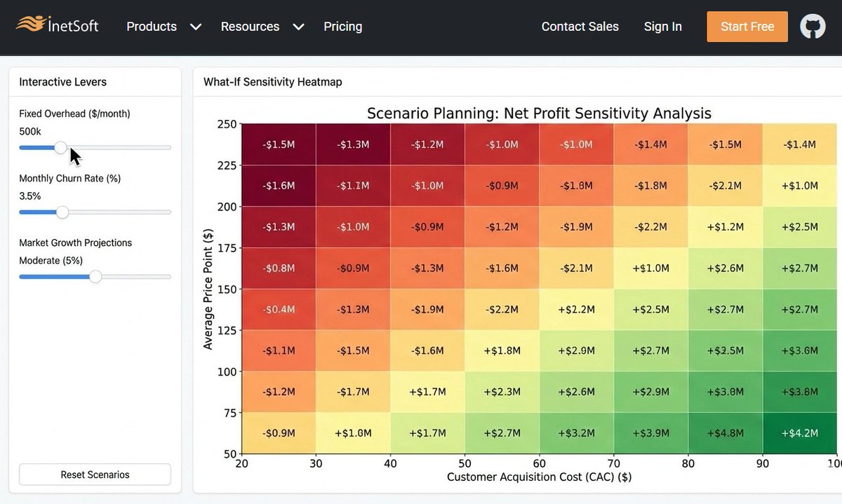842x504 pixels.
Task: Click the Contact Sales link
Action: coord(580,27)
